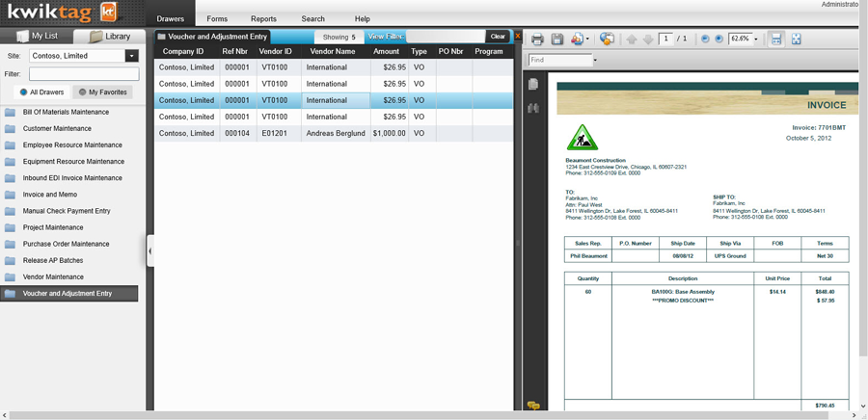Click the drawer header folder icon
The width and height of the screenshot is (868, 420).
(x=162, y=37)
